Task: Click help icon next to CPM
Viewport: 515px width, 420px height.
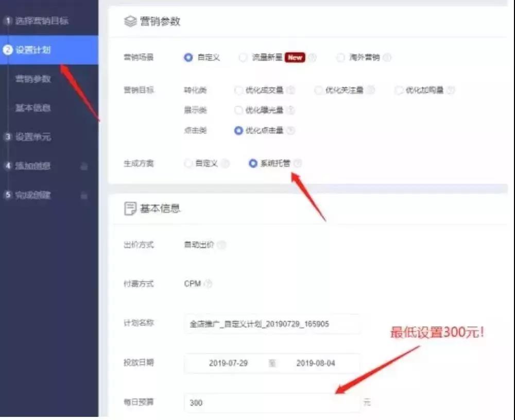Action: coord(208,283)
